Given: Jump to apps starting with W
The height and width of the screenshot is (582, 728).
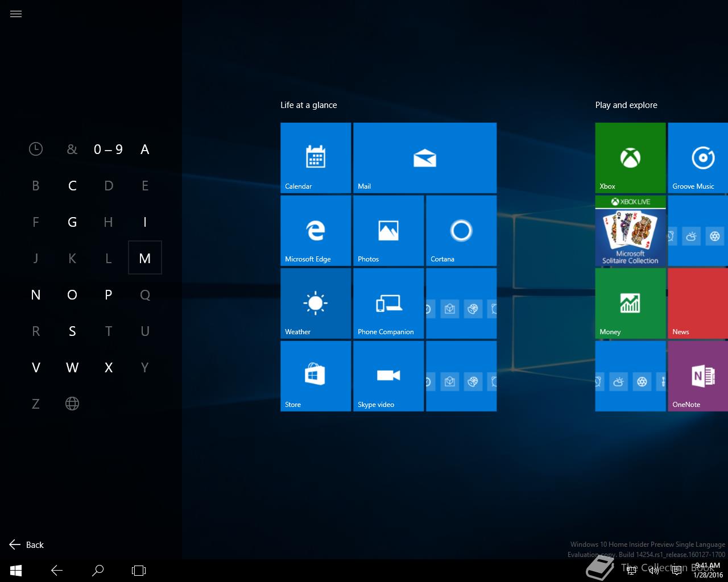Looking at the screenshot, I should click(72, 368).
